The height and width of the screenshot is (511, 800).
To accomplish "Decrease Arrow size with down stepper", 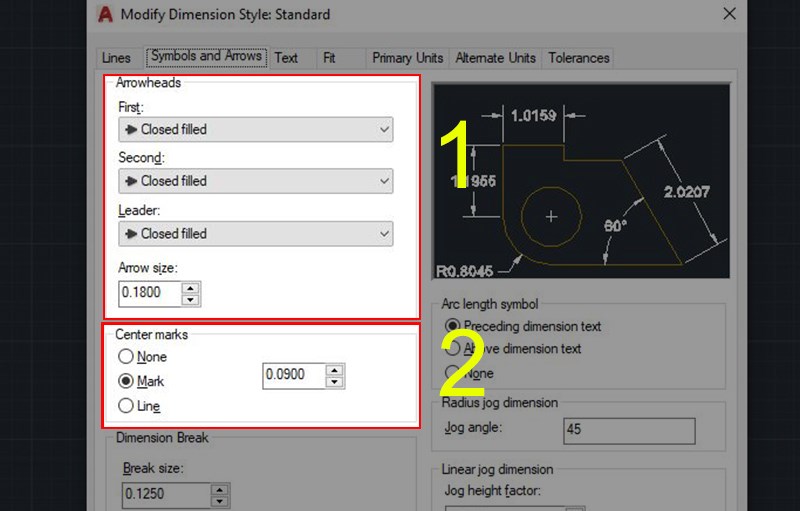I will 190,300.
